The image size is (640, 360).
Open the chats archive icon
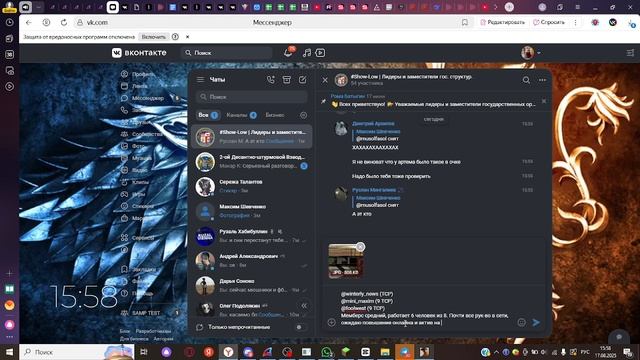(287, 80)
